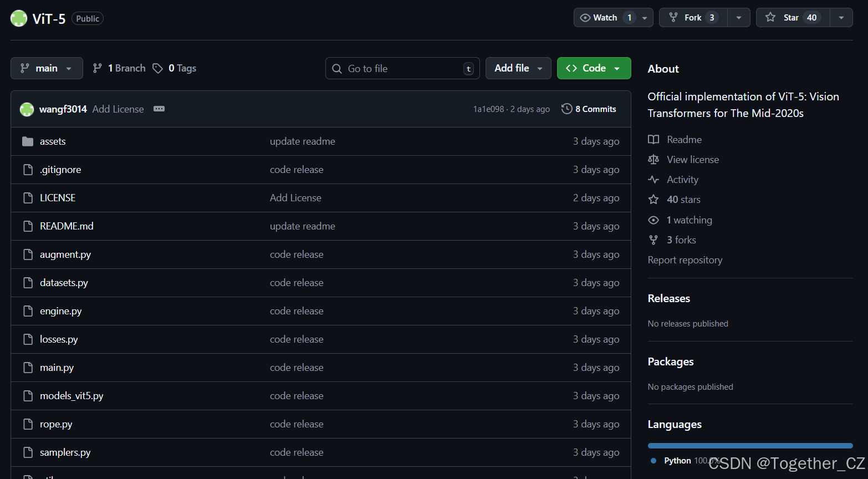Click Report repository link

685,260
